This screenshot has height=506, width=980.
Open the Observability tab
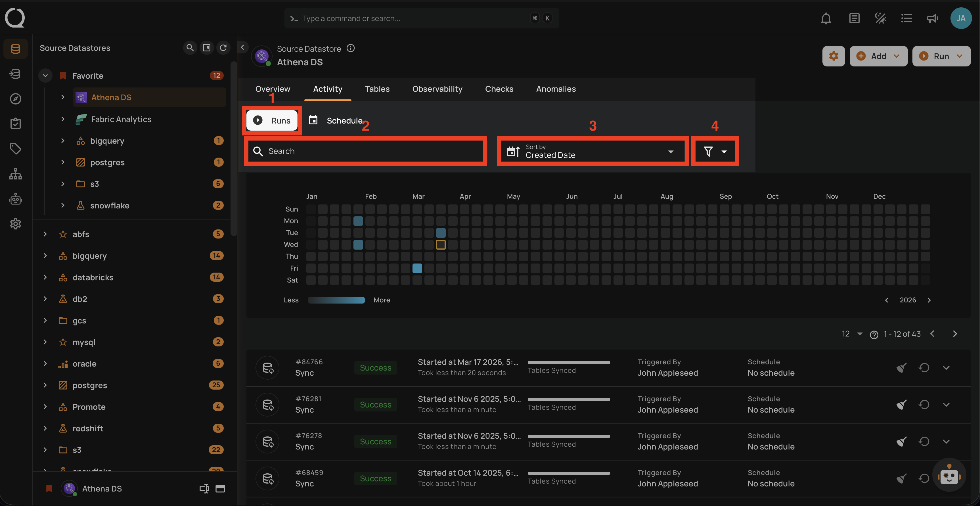[437, 89]
